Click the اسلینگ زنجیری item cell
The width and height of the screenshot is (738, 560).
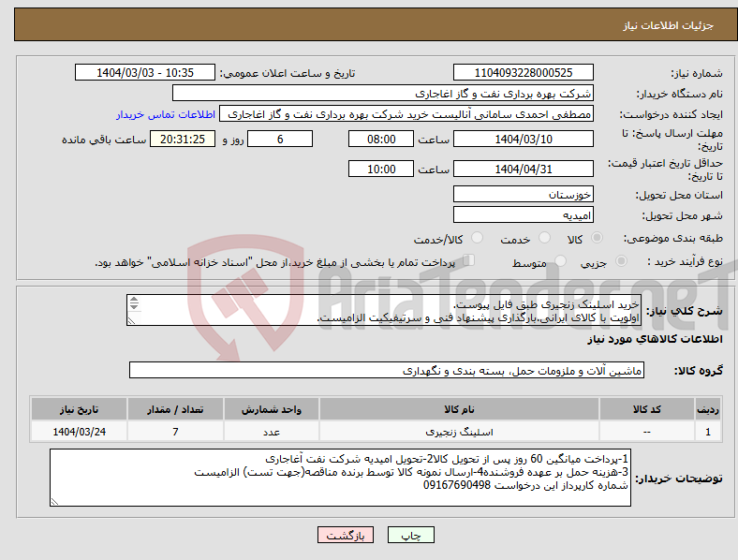coord(459,432)
